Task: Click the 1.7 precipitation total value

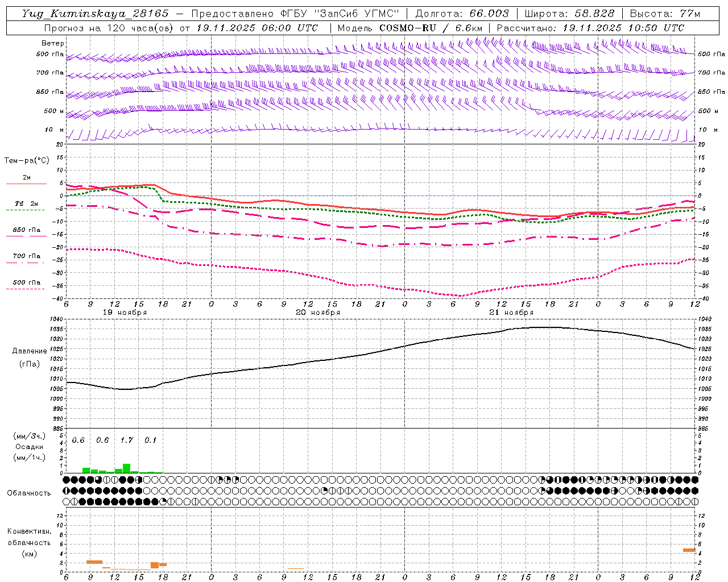Action: pyautogui.click(x=127, y=440)
